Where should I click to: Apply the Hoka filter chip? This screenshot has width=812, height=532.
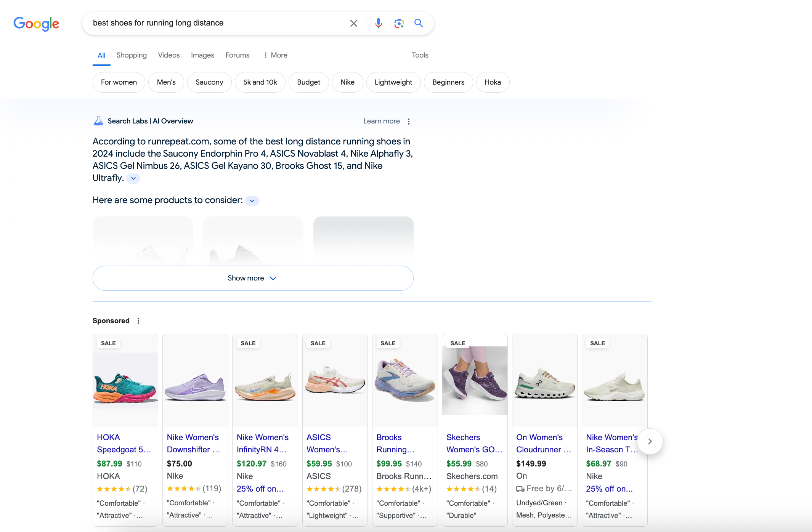coord(493,82)
